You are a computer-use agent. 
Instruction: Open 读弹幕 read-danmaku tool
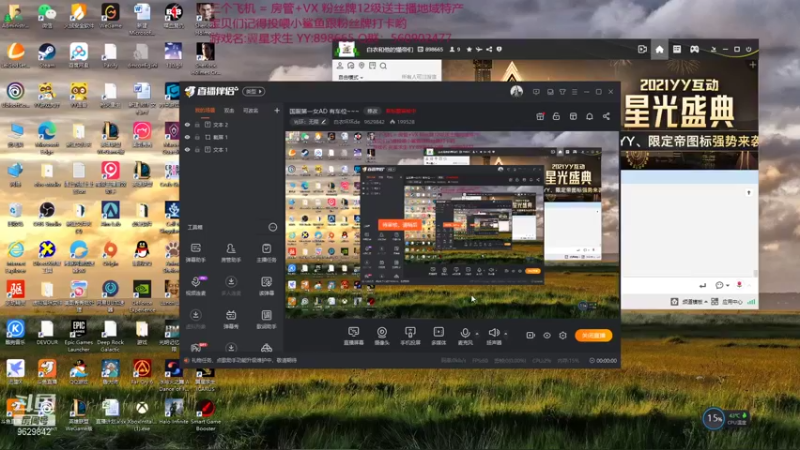(266, 286)
